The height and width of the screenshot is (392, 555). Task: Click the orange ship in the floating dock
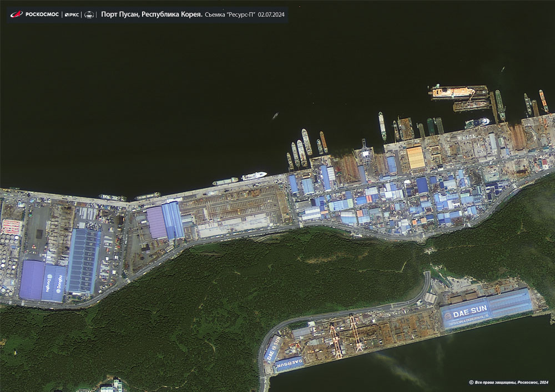click(453, 92)
